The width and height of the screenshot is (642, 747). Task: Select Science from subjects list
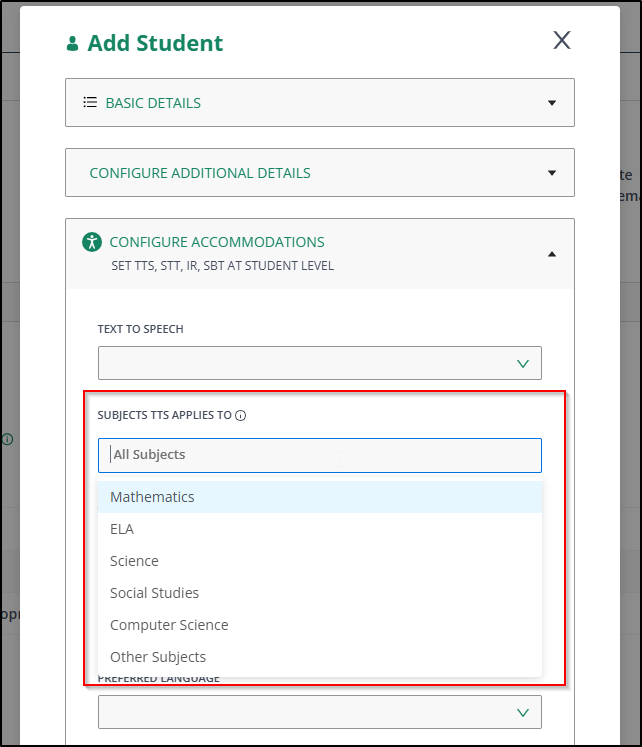320,561
